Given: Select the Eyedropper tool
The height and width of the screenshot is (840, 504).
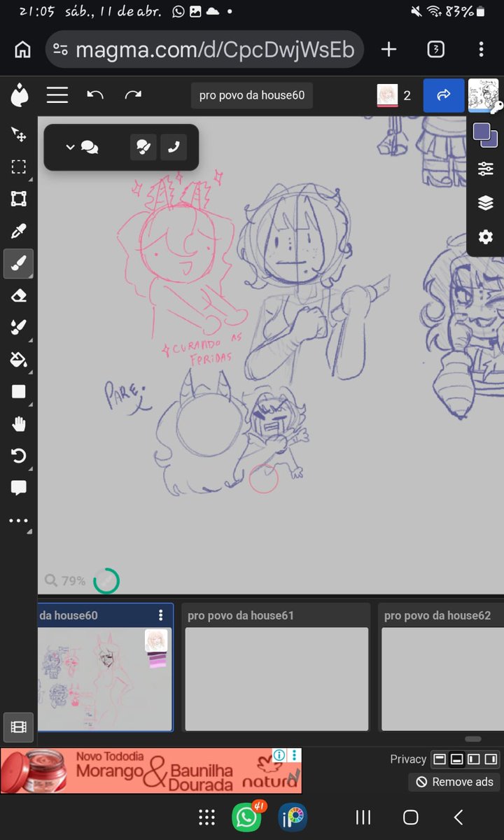Looking at the screenshot, I should click(19, 230).
